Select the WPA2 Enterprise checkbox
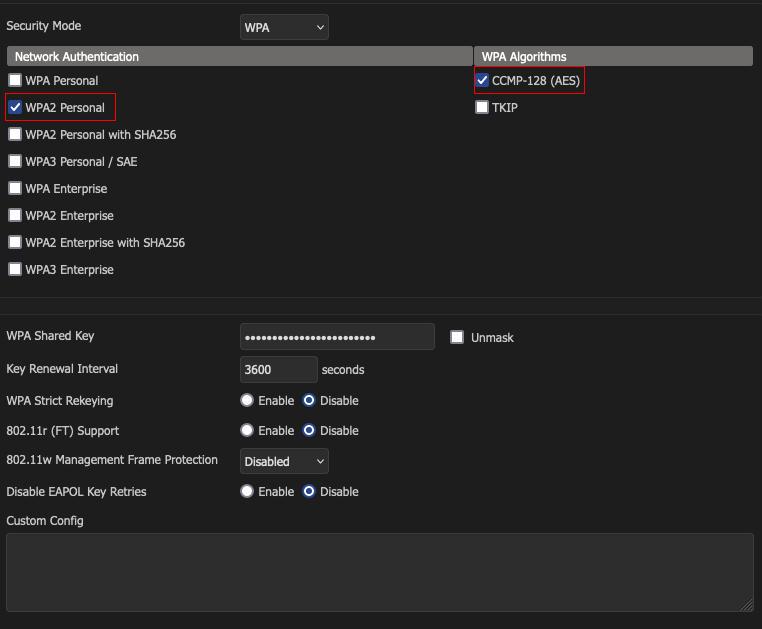The image size is (762, 629). [x=15, y=215]
